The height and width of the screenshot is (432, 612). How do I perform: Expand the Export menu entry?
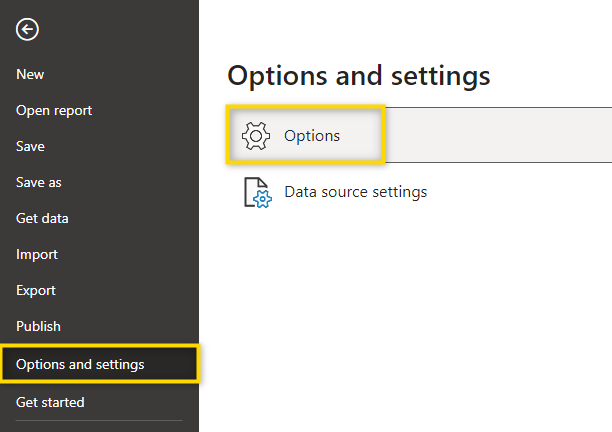[x=36, y=290]
